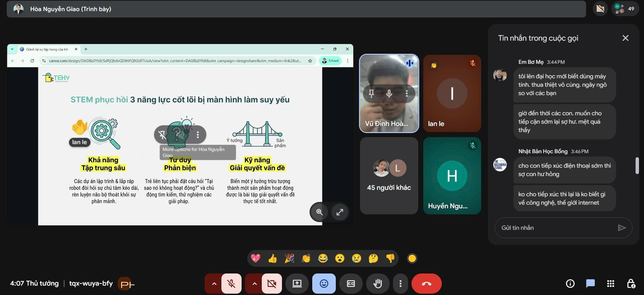
Task: Open audio settings arrow next to microphone
Action: coord(214,284)
